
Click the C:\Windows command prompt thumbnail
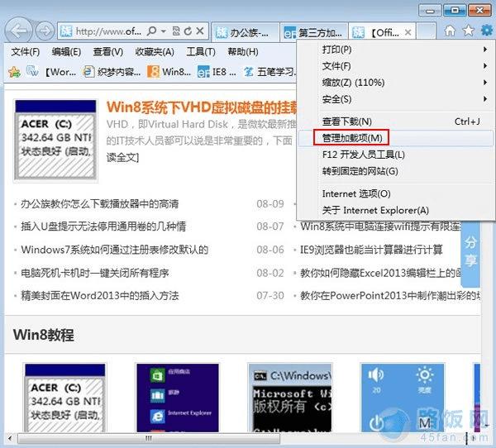290,398
